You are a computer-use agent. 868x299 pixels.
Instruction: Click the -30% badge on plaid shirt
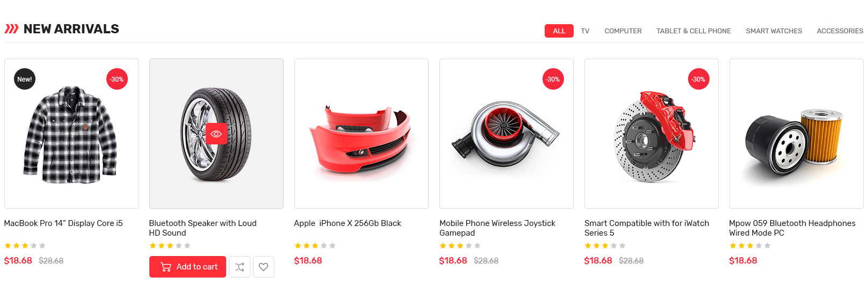click(x=117, y=79)
